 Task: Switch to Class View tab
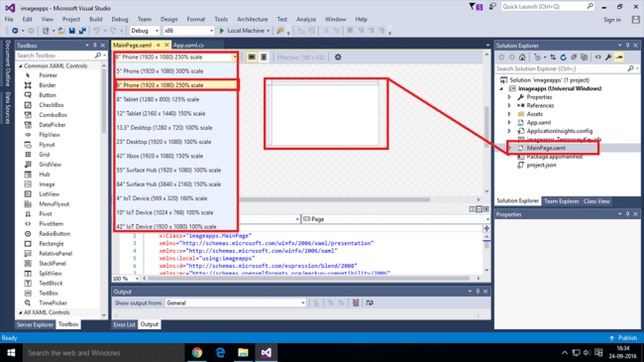596,201
